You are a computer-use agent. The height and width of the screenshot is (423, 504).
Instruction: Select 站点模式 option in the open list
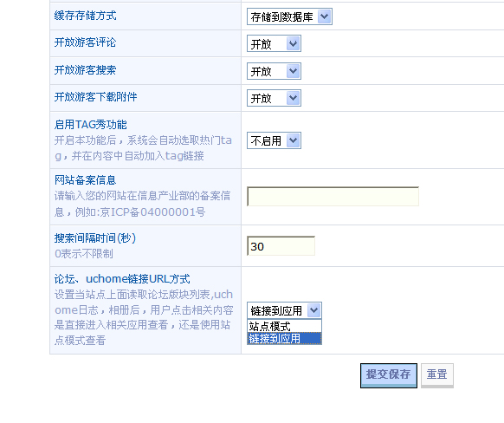coord(284,326)
